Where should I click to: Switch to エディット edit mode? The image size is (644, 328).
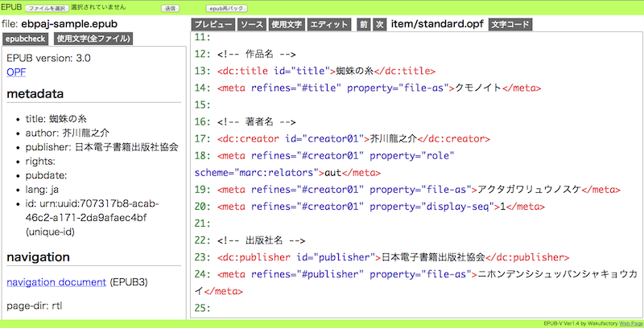tap(329, 25)
